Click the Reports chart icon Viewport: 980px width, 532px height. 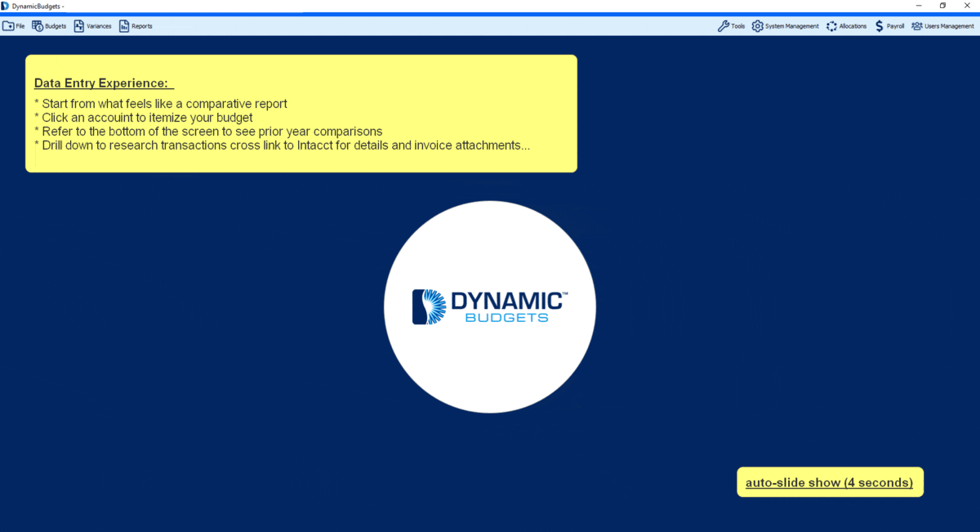coord(124,26)
